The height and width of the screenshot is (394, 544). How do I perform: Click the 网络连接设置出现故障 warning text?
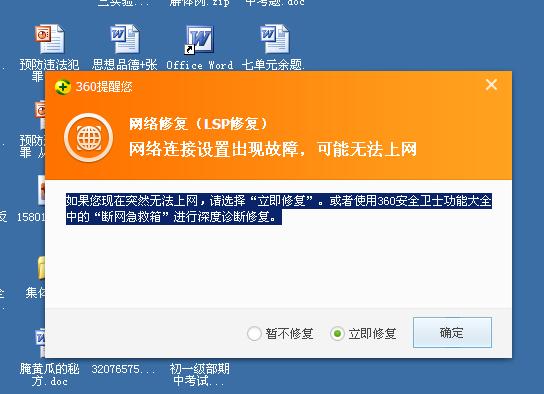click(273, 149)
